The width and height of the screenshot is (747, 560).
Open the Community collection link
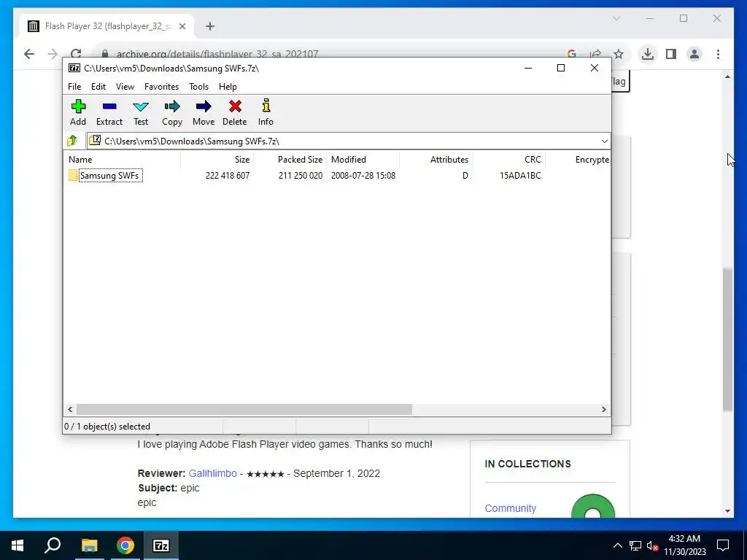[x=510, y=508]
